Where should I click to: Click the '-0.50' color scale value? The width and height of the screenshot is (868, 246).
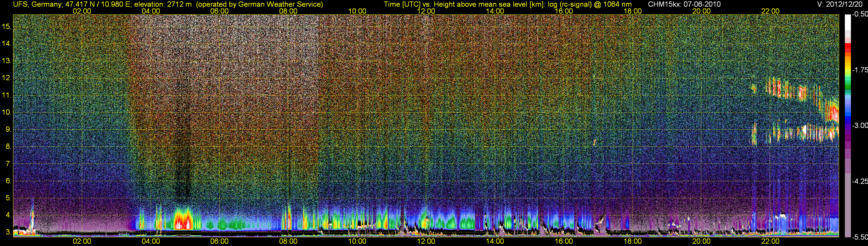click(860, 14)
